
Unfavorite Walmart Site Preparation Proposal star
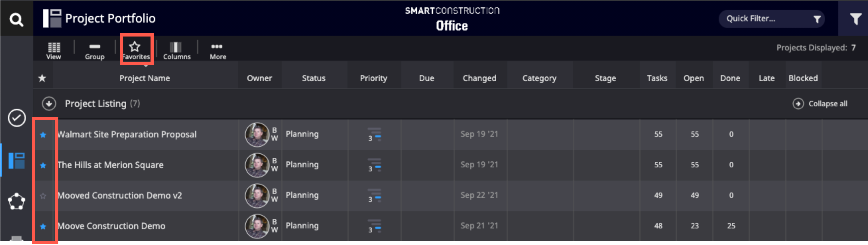pyautogui.click(x=43, y=135)
